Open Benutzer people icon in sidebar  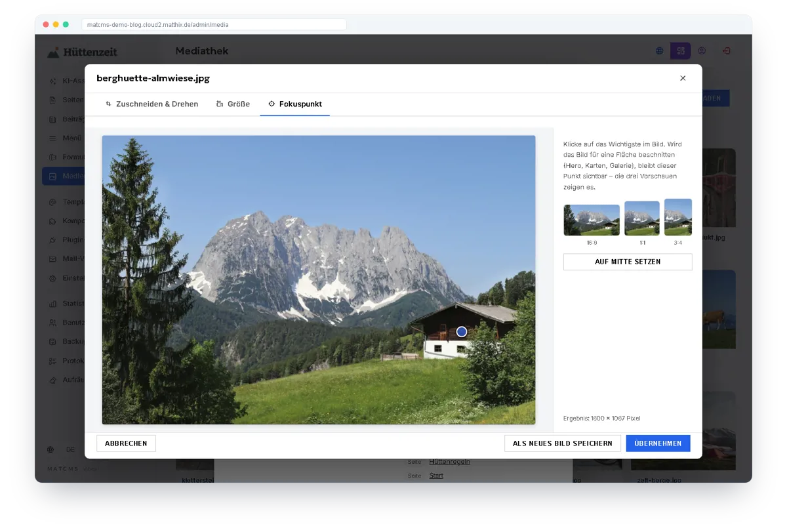coord(53,323)
